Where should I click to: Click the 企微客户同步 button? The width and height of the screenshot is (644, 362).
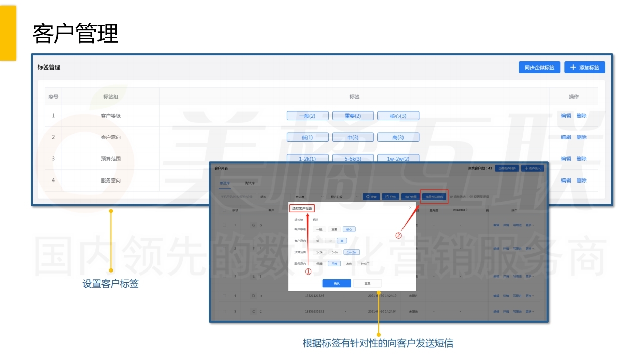tap(507, 168)
